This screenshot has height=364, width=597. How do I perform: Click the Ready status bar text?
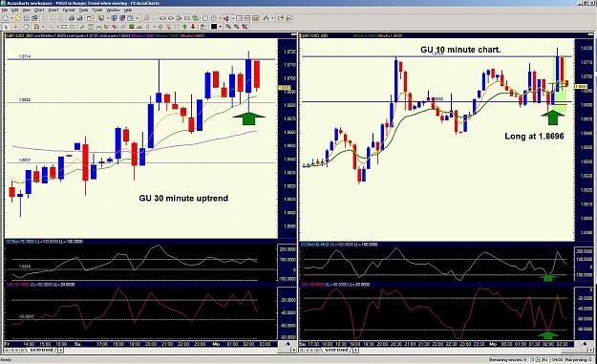point(6,360)
